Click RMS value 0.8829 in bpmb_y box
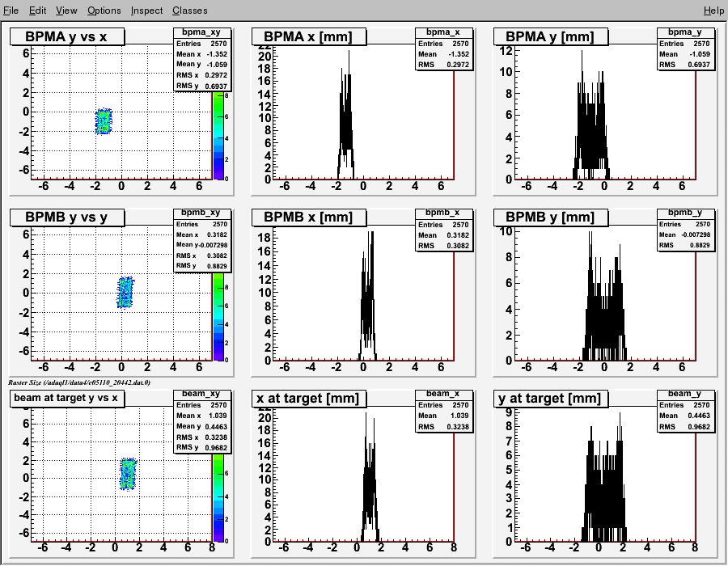This screenshot has width=728, height=566. [x=699, y=245]
